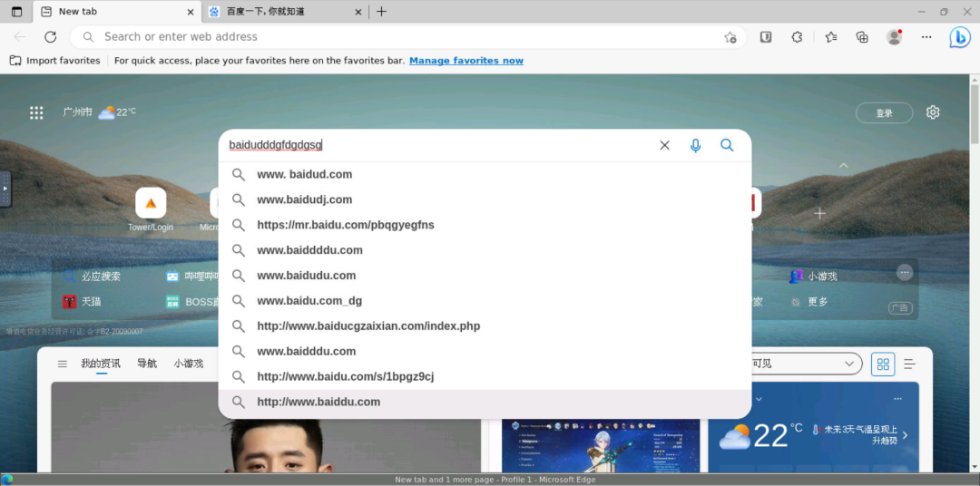Image resolution: width=980 pixels, height=486 pixels.
Task: Open Settings and more ellipsis menu
Action: 926,37
